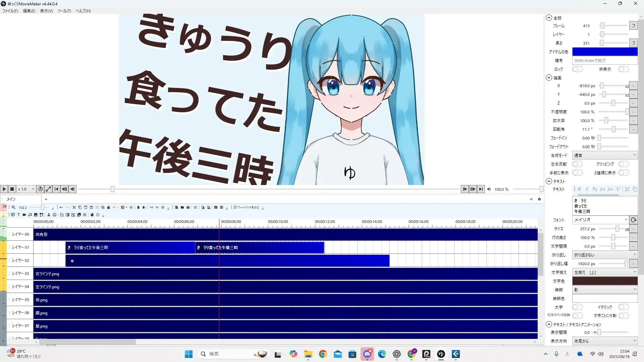Image resolution: width=644 pixels, height=362 pixels.
Task: Open the ファイル(F) menu
Action: coord(10,11)
